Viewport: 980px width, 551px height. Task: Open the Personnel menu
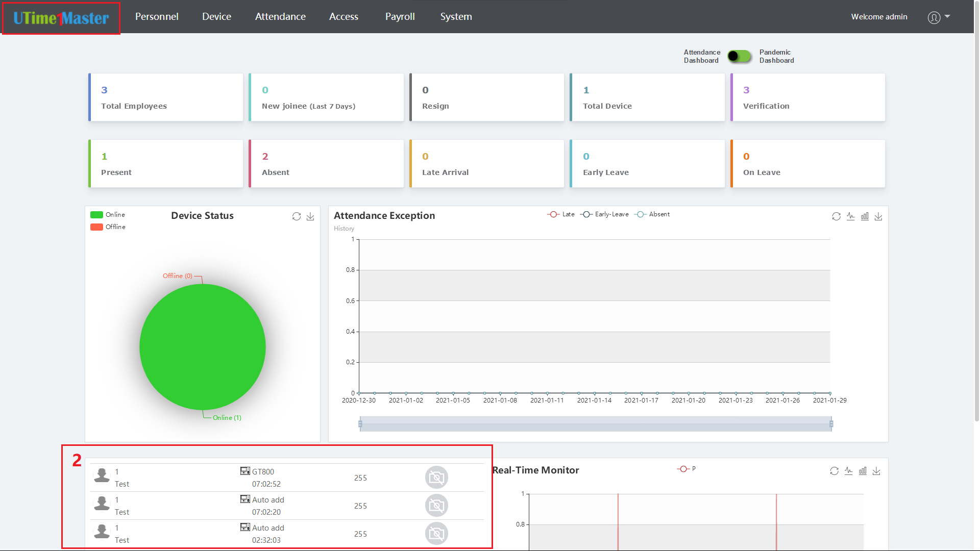(157, 16)
